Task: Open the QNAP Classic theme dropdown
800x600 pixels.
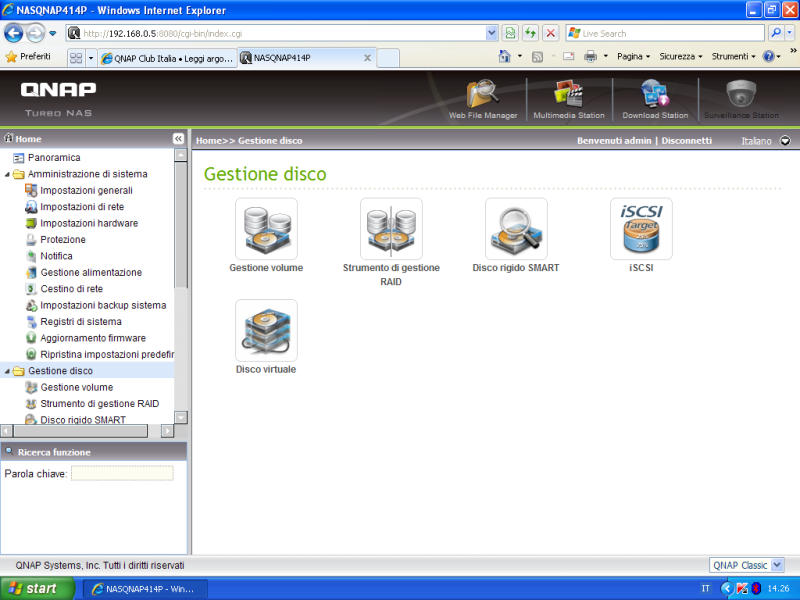Action: click(x=747, y=565)
